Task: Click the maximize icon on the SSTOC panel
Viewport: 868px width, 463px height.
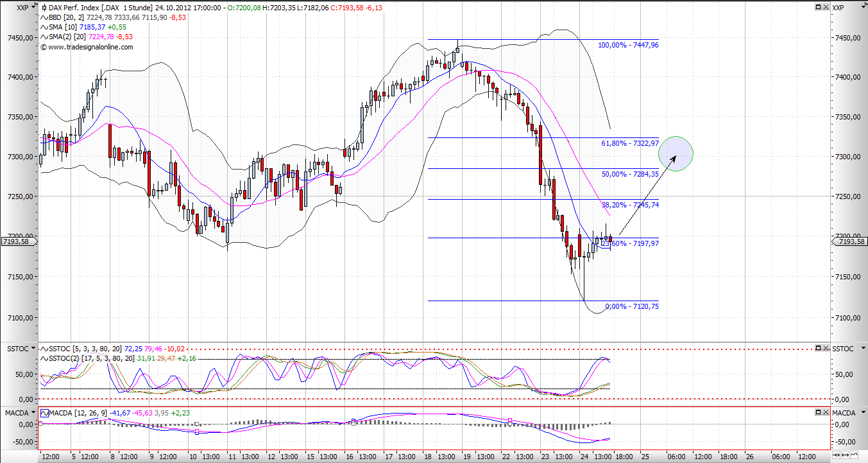Action: tap(818, 347)
